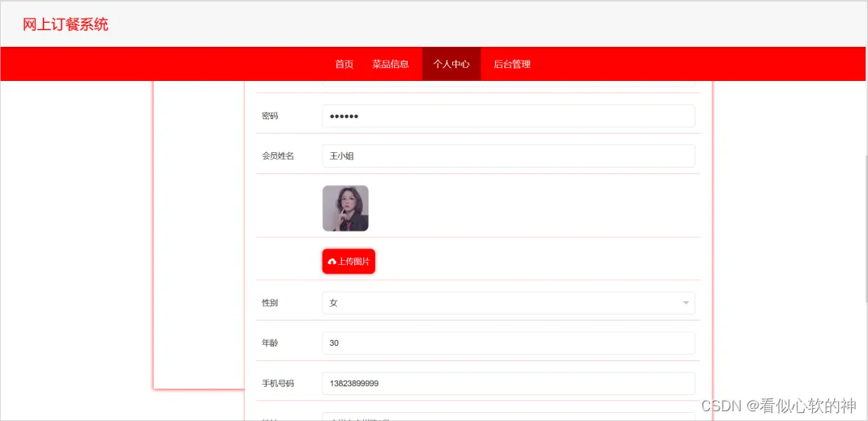
Task: Click the 上传图片 upload button
Action: (x=348, y=262)
